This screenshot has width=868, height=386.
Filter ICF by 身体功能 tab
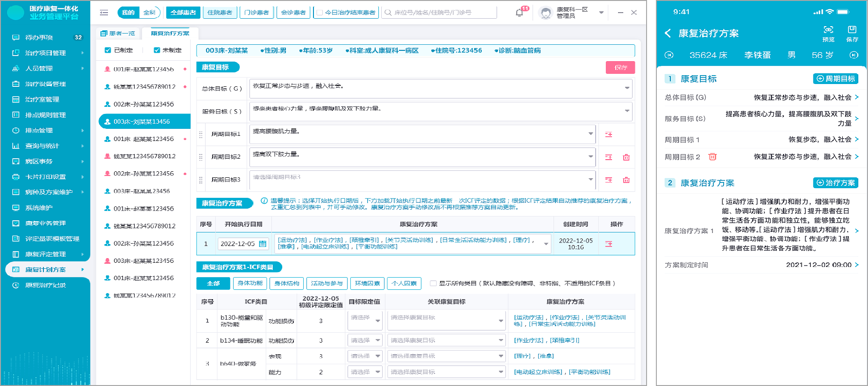[x=250, y=283]
